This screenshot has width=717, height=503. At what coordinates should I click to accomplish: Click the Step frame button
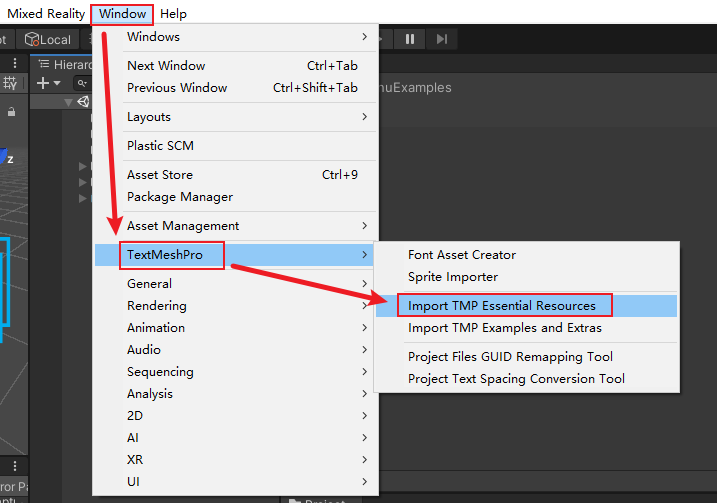441,39
